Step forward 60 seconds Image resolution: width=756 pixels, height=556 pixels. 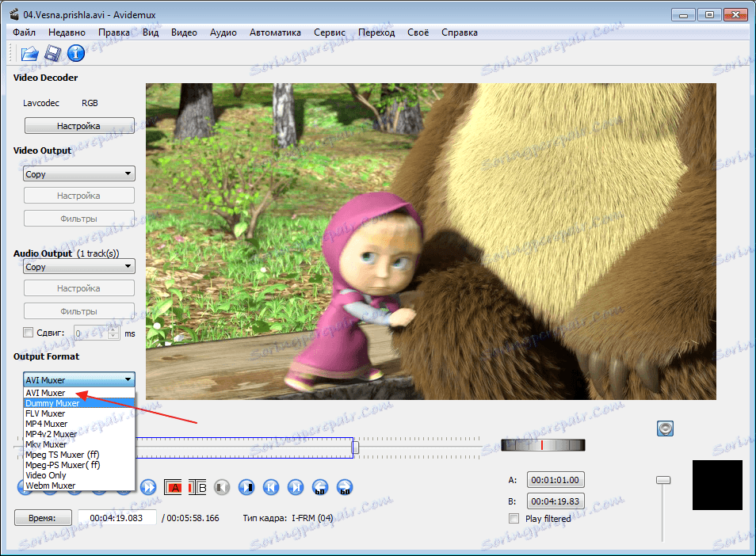pyautogui.click(x=345, y=487)
